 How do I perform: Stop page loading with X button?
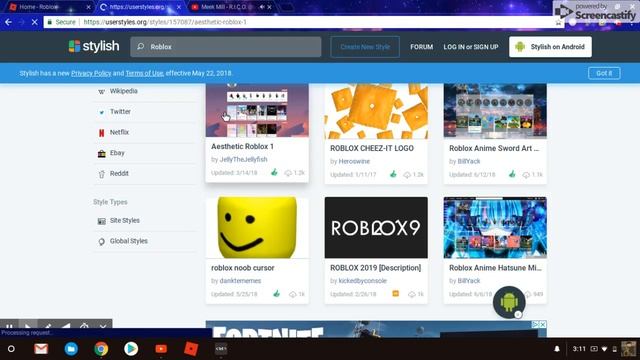[35, 22]
